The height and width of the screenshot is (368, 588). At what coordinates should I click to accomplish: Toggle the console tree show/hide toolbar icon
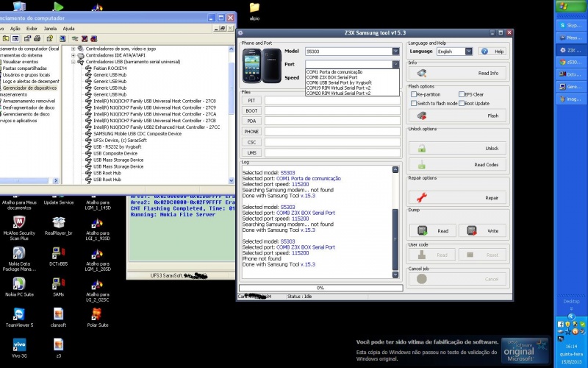[x=15, y=38]
